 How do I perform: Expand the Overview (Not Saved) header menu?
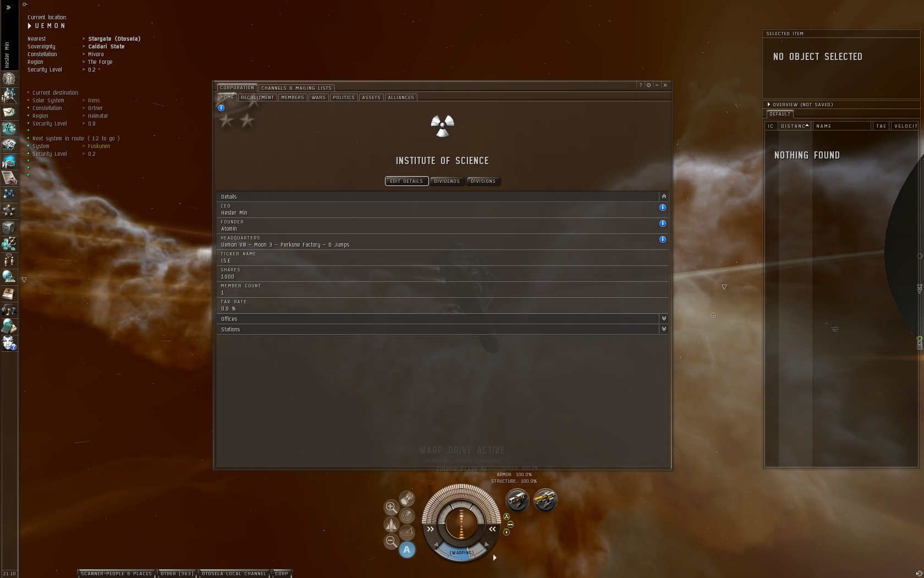tap(769, 105)
